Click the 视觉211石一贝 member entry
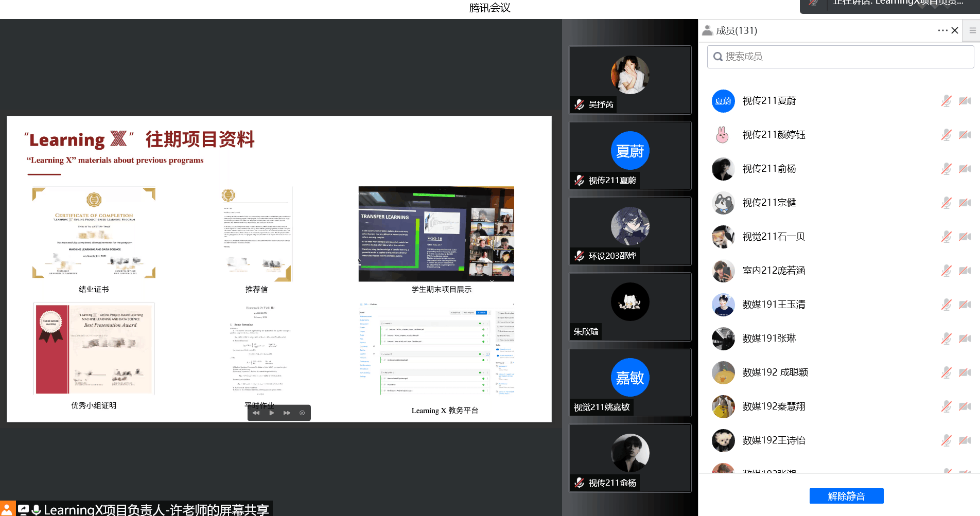The image size is (980, 516). click(x=773, y=237)
